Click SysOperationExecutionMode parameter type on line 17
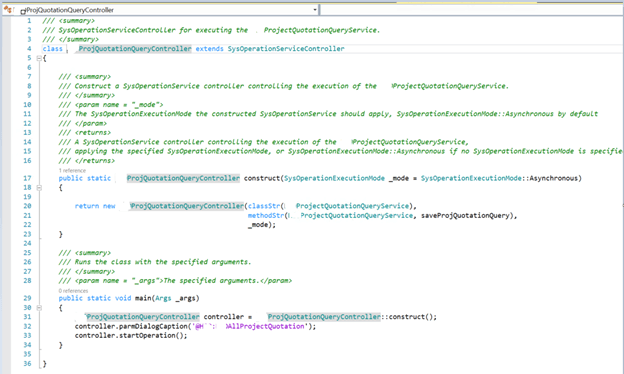 point(334,178)
